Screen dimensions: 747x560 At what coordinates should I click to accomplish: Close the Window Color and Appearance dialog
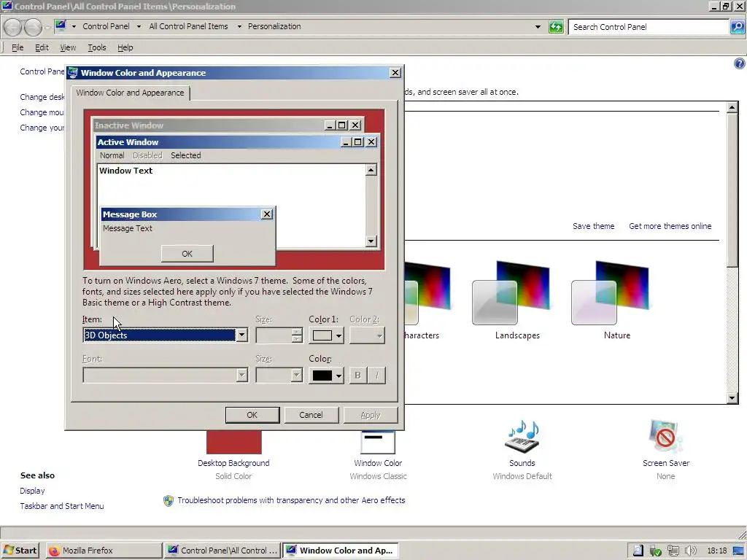click(x=395, y=73)
